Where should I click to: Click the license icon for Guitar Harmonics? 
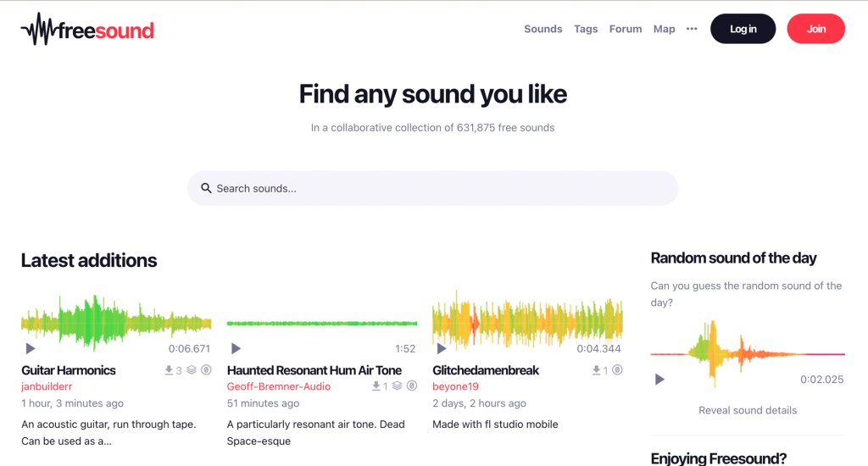click(x=205, y=370)
